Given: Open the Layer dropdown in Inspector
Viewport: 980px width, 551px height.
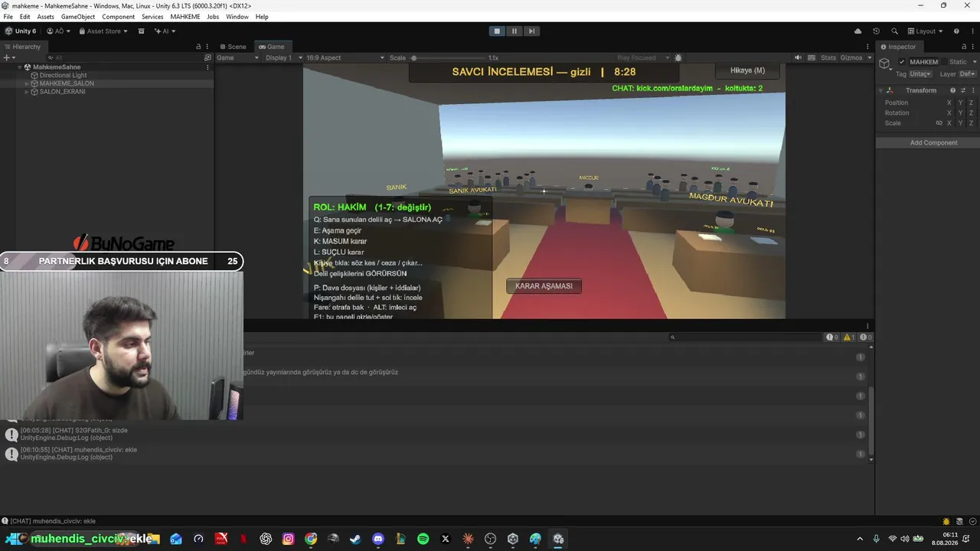Looking at the screenshot, I should 968,74.
